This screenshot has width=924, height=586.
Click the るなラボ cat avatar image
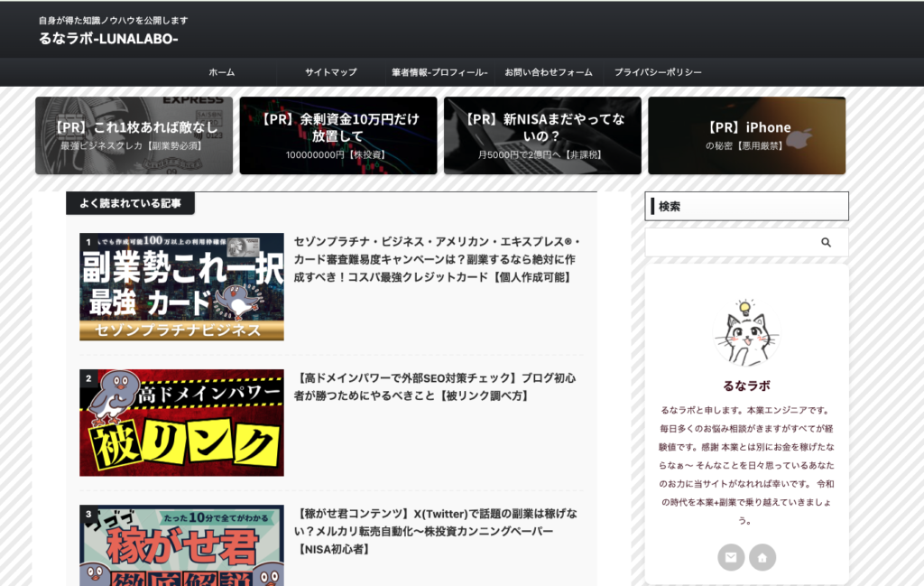pyautogui.click(x=746, y=333)
